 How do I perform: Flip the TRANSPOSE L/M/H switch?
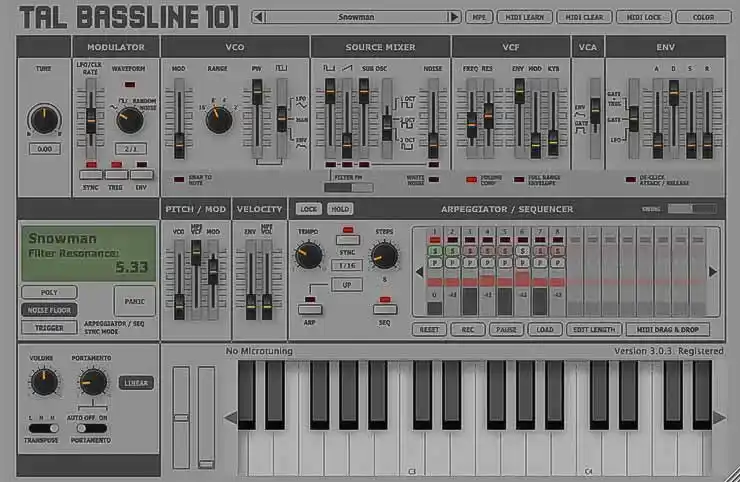point(43,428)
